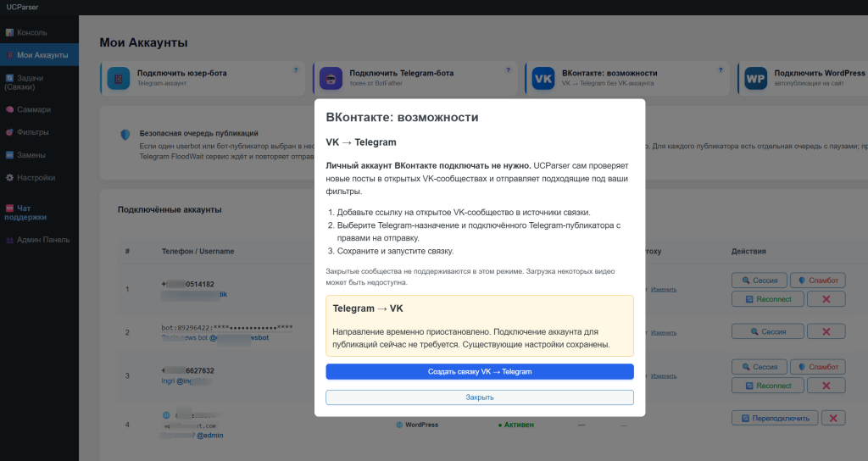Image resolution: width=868 pixels, height=461 pixels.
Task: Click the @admin username link
Action: pos(210,436)
